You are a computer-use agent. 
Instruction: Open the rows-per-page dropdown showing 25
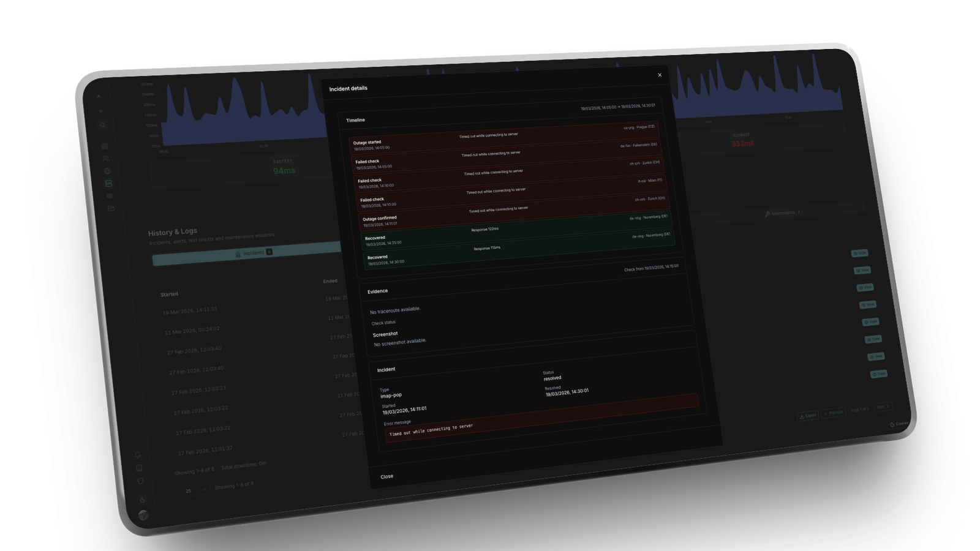196,490
